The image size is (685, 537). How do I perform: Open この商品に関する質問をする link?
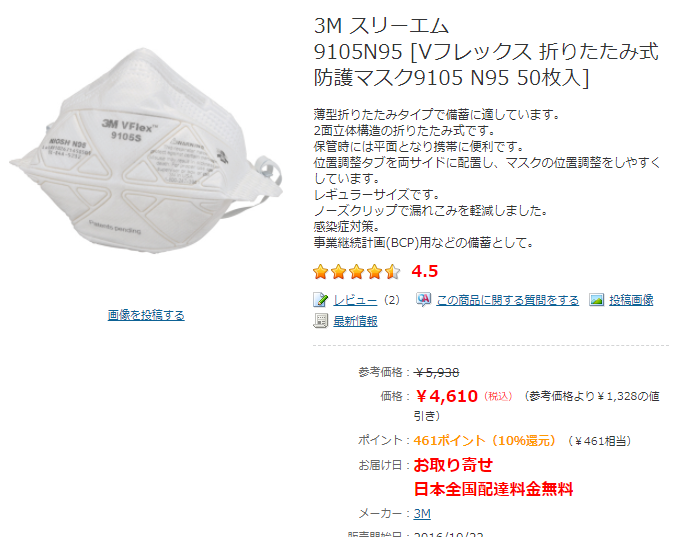click(x=508, y=300)
